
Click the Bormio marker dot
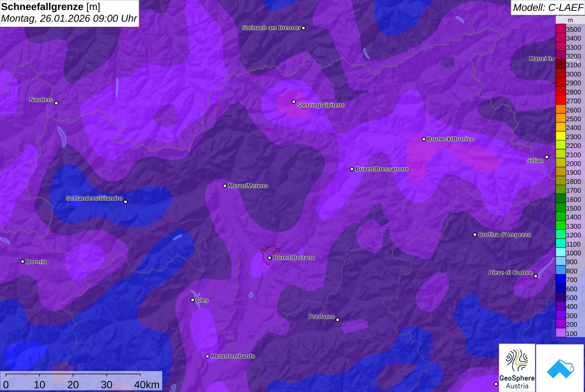pos(23,262)
